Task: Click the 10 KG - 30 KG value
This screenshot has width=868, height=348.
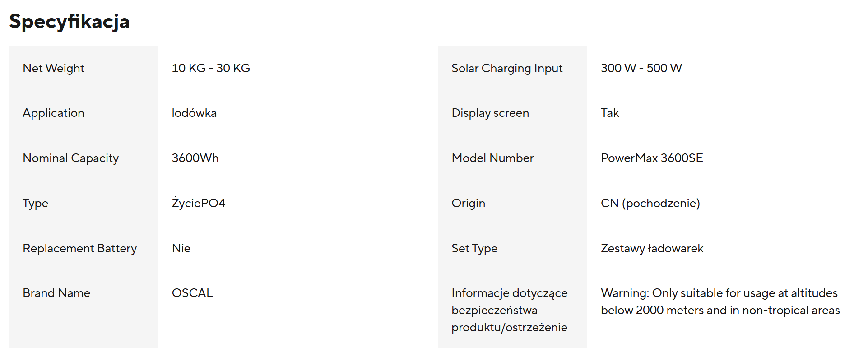Action: [211, 68]
